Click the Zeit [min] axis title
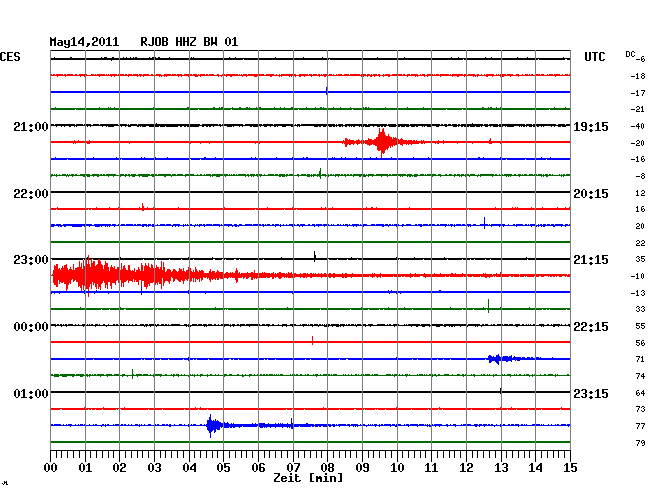Viewport: 650px width, 494px height. [x=308, y=478]
